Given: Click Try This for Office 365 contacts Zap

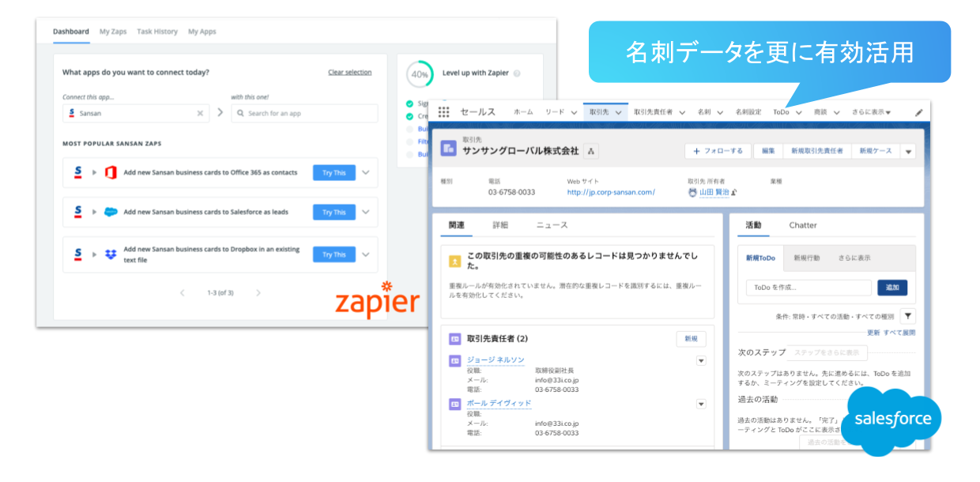Looking at the screenshot, I should (x=334, y=172).
